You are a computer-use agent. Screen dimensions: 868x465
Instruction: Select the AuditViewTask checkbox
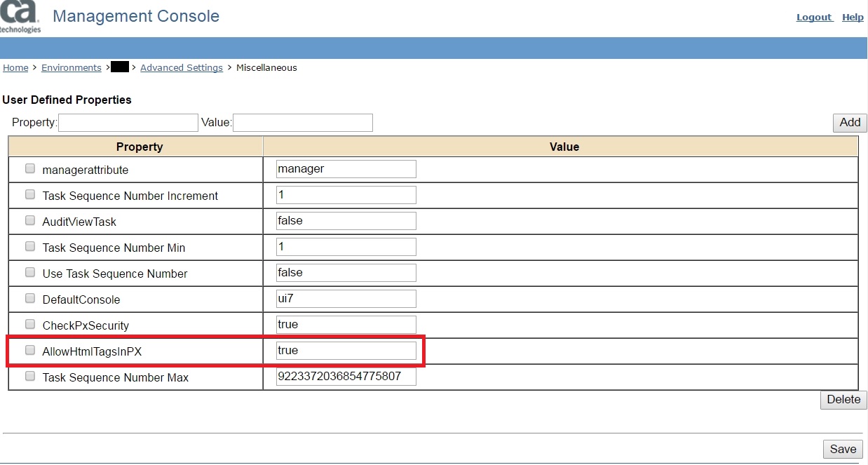click(x=30, y=221)
